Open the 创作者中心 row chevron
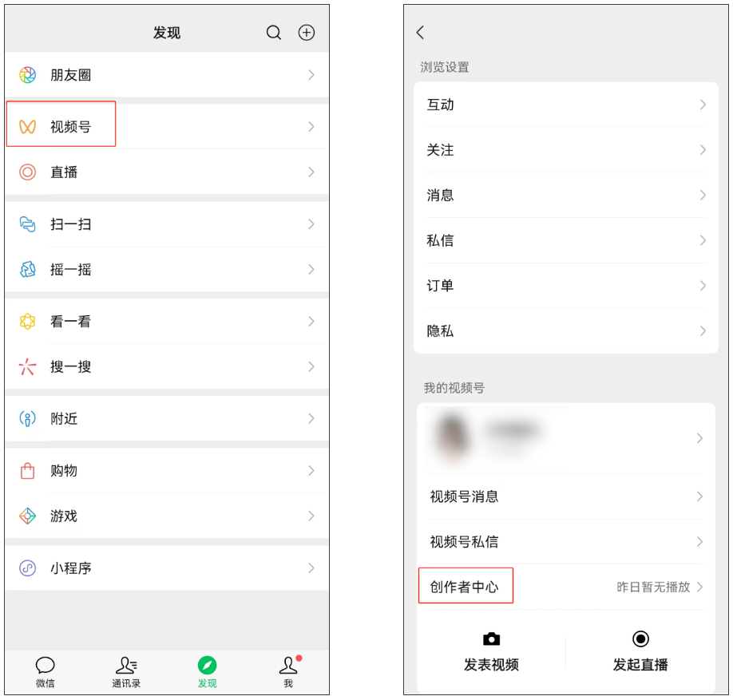 699,587
